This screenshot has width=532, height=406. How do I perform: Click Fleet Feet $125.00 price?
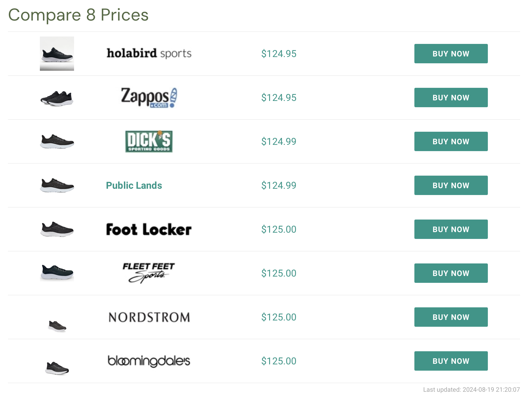279,273
